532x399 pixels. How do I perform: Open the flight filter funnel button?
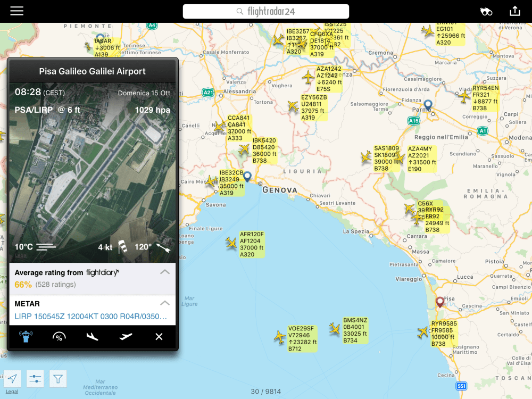tap(58, 378)
